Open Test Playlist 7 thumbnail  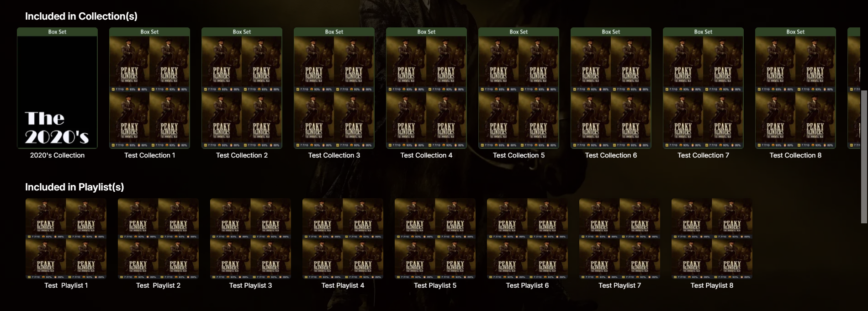pyautogui.click(x=619, y=238)
